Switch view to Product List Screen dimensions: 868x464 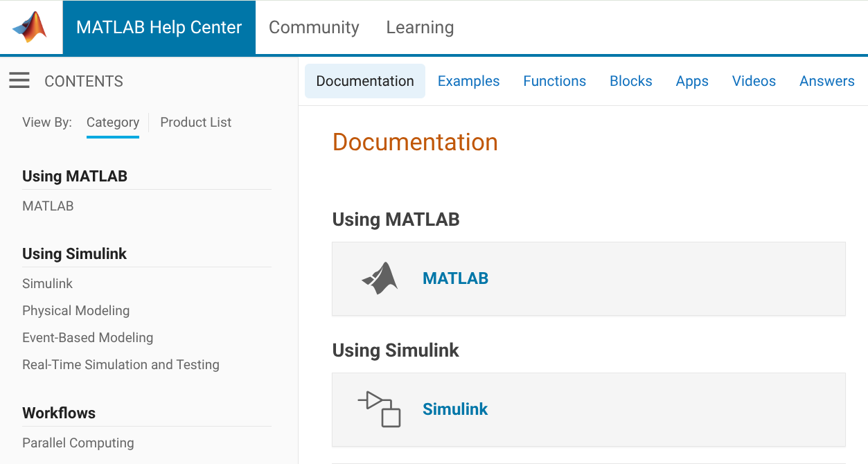pyautogui.click(x=195, y=123)
